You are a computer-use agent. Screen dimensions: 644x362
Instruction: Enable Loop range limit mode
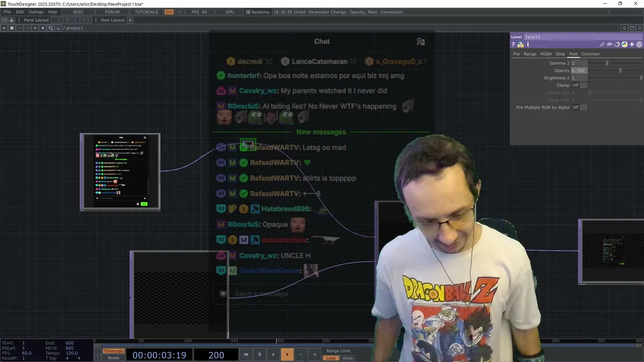331,358
